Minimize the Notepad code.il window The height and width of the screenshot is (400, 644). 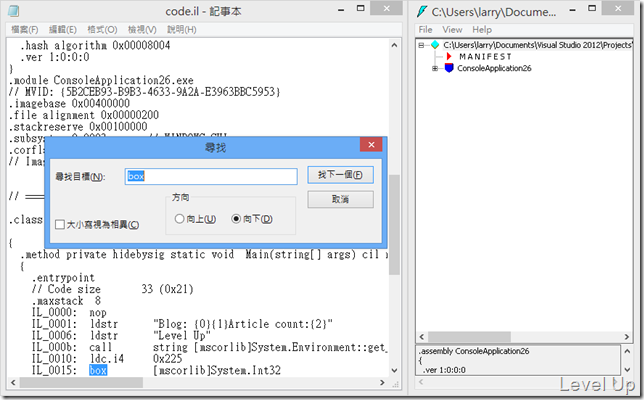pos(341,10)
